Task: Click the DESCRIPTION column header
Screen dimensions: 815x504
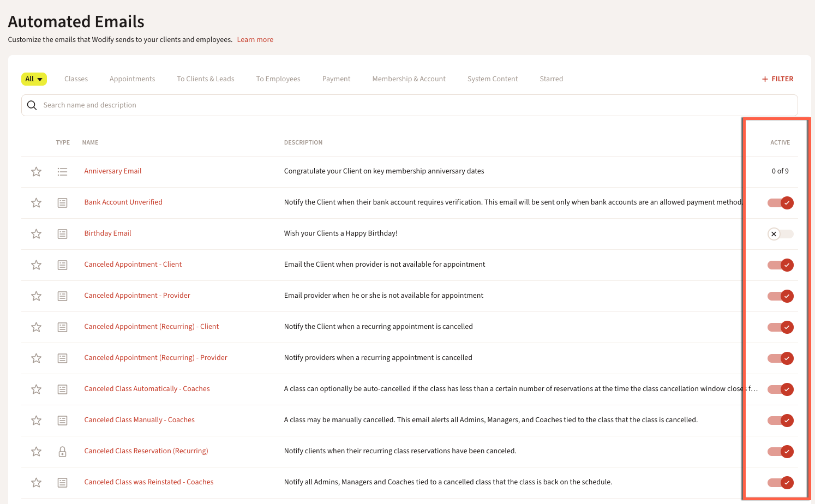Action: (303, 143)
